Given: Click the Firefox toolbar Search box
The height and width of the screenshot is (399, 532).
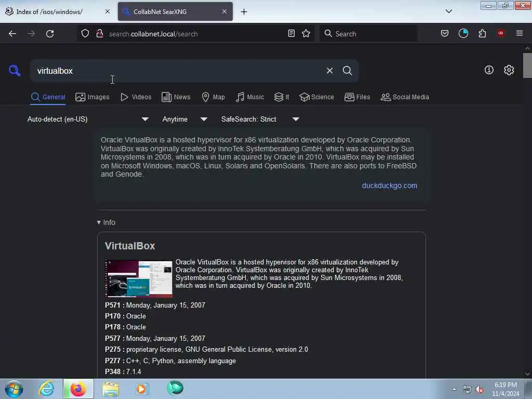Looking at the screenshot, I should click(368, 34).
